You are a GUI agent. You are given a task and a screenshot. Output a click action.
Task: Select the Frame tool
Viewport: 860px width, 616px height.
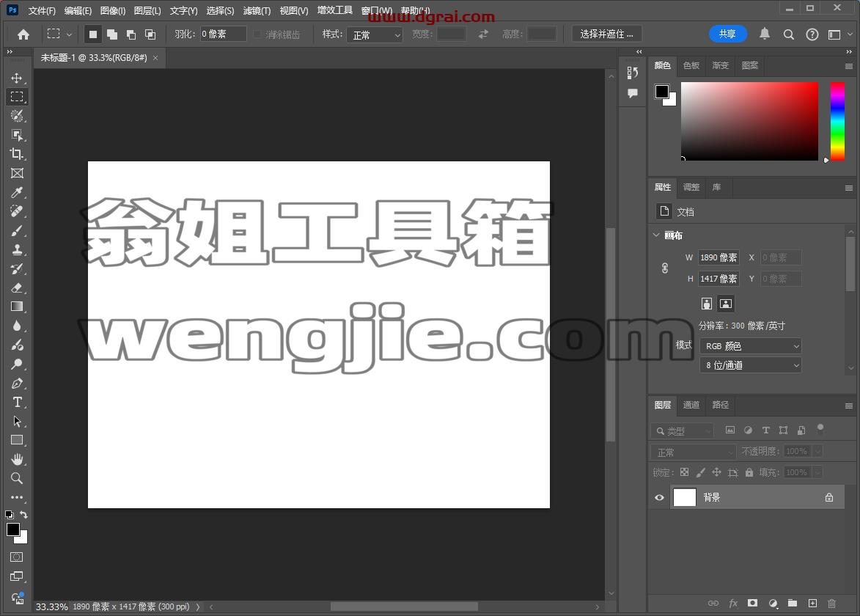[17, 173]
